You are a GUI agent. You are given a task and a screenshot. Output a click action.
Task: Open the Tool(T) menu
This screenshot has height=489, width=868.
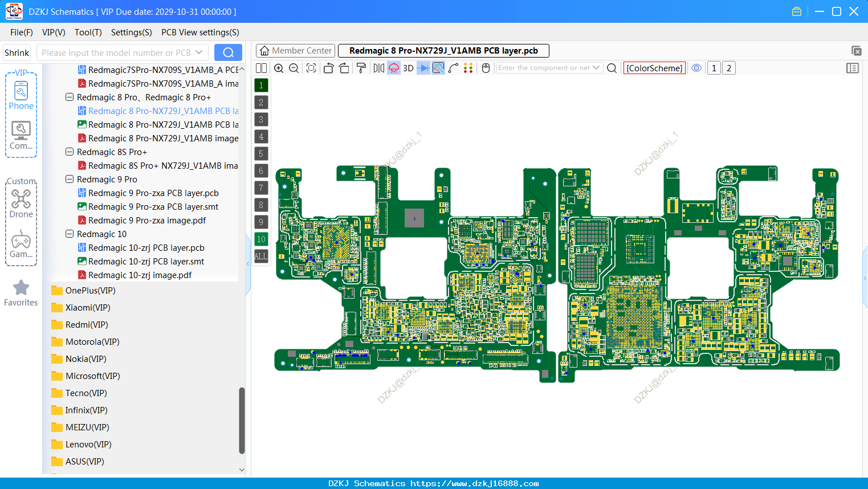(88, 32)
